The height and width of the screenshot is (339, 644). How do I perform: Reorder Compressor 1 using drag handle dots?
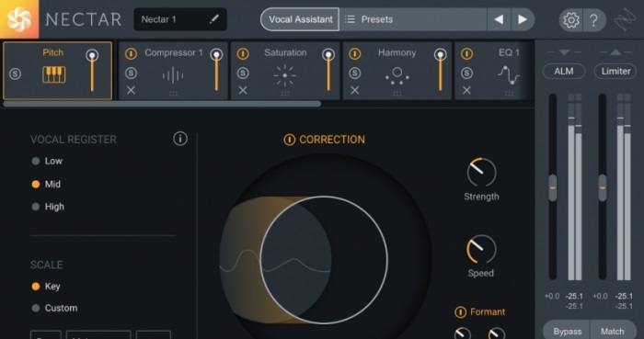pyautogui.click(x=173, y=94)
